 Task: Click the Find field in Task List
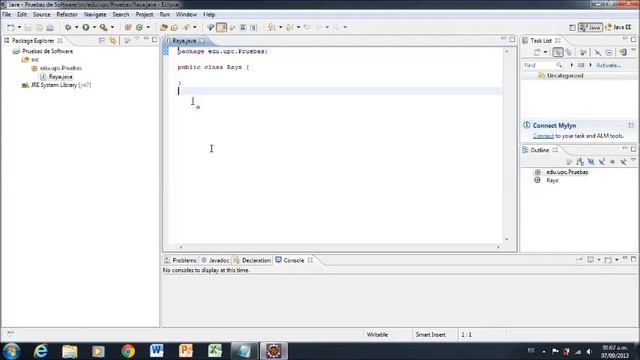[543, 65]
